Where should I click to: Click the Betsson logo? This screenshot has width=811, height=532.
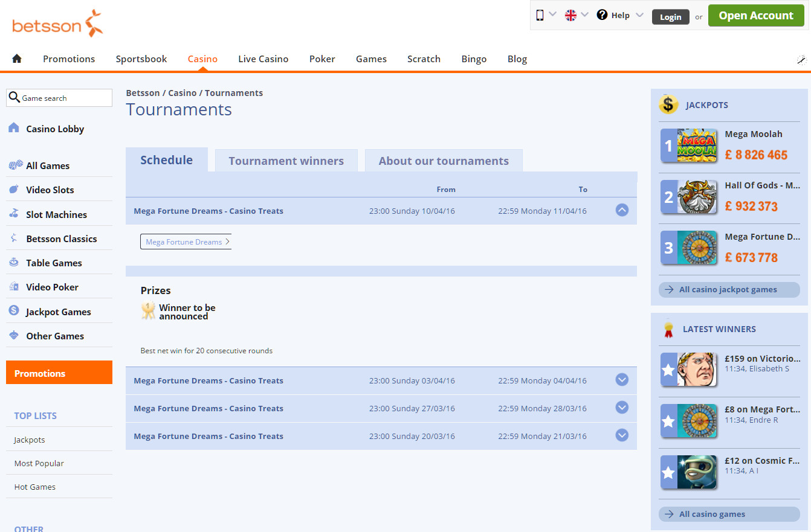point(57,24)
